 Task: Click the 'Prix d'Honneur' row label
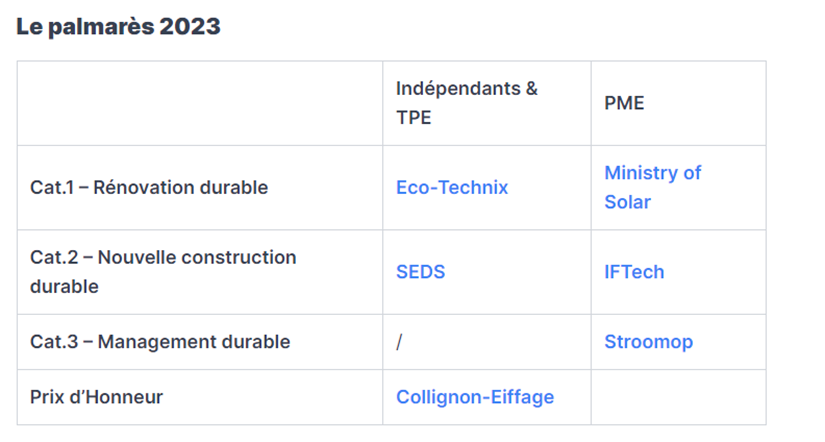point(96,397)
